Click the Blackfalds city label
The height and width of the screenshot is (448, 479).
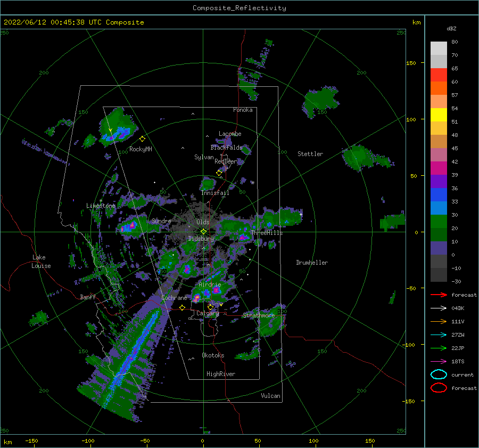pos(226,148)
